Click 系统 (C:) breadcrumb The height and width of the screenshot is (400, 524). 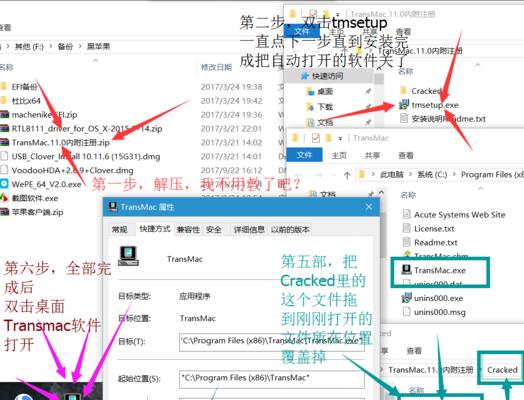(432, 174)
